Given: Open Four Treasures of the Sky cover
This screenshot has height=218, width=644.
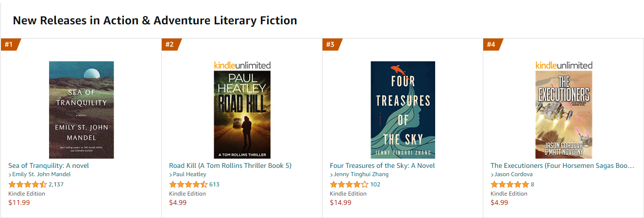Looking at the screenshot, I should [x=403, y=109].
